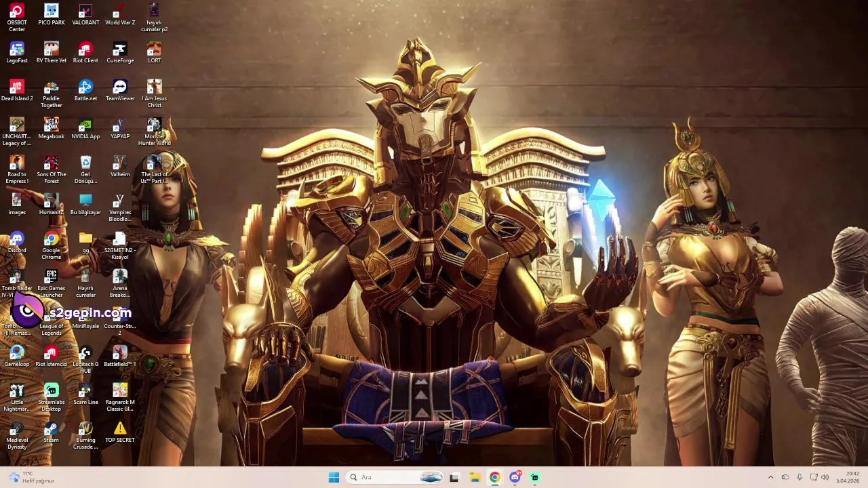Screen dimensions: 868x488
Task: Open Task View from the taskbar
Action: point(454,477)
